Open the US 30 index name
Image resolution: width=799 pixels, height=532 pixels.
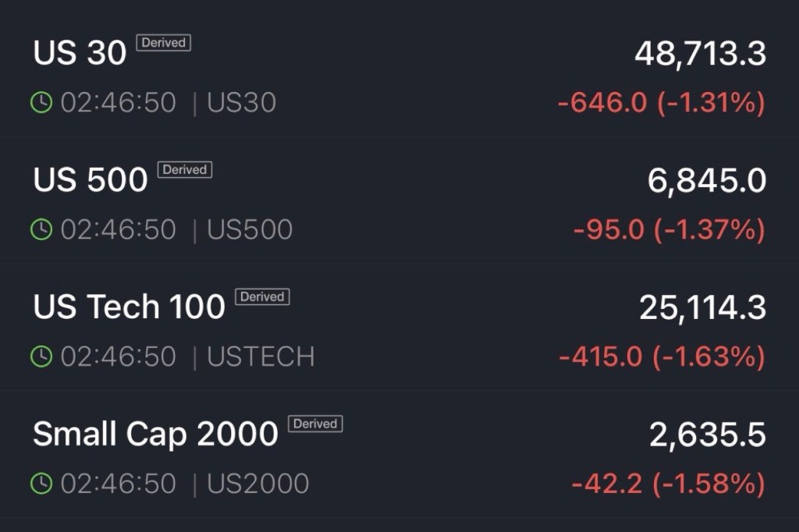coord(80,53)
